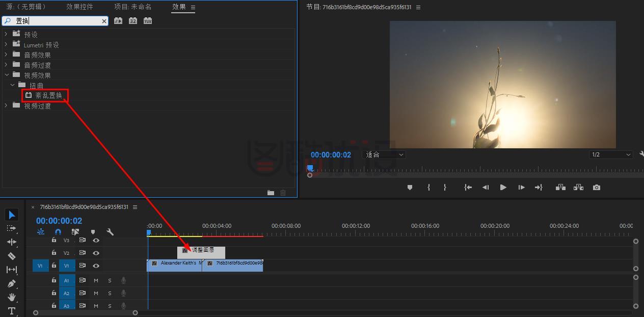The height and width of the screenshot is (317, 644).
Task: Mute audio track A1
Action: point(96,280)
